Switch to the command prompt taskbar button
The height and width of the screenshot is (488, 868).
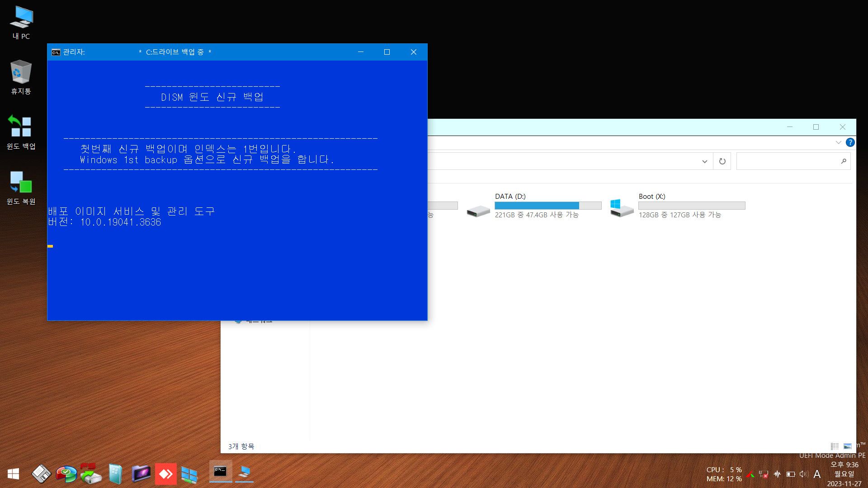(221, 472)
